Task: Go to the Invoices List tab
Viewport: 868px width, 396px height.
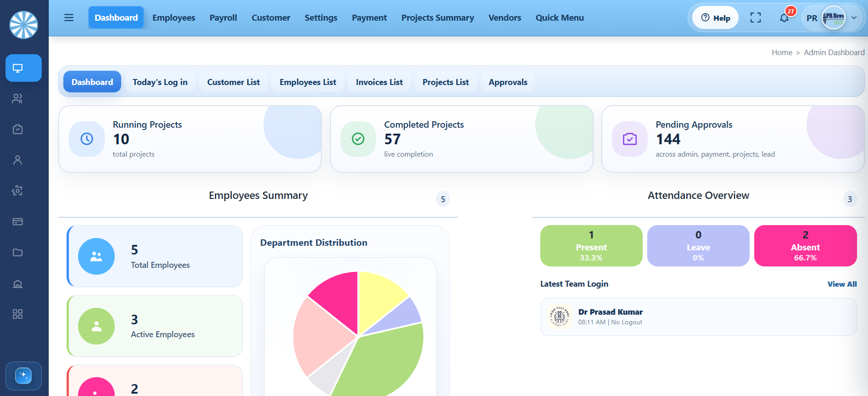Action: pyautogui.click(x=379, y=82)
